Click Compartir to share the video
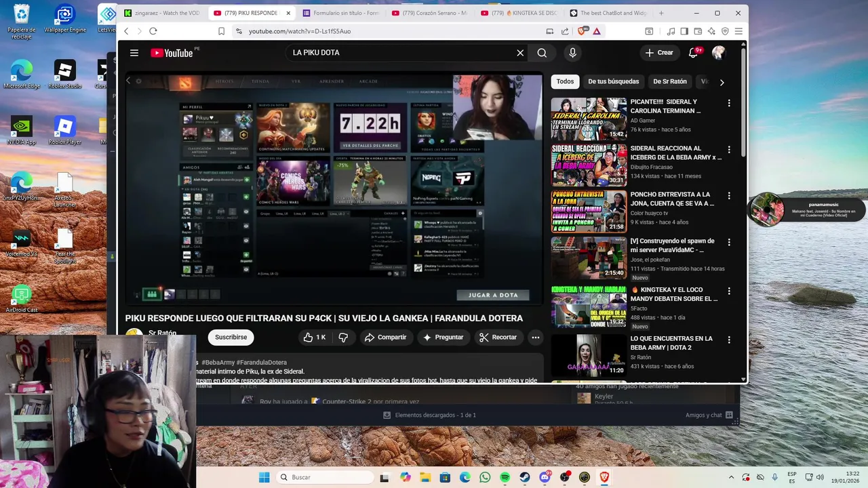Viewport: 868px width, 488px height. pos(385,338)
